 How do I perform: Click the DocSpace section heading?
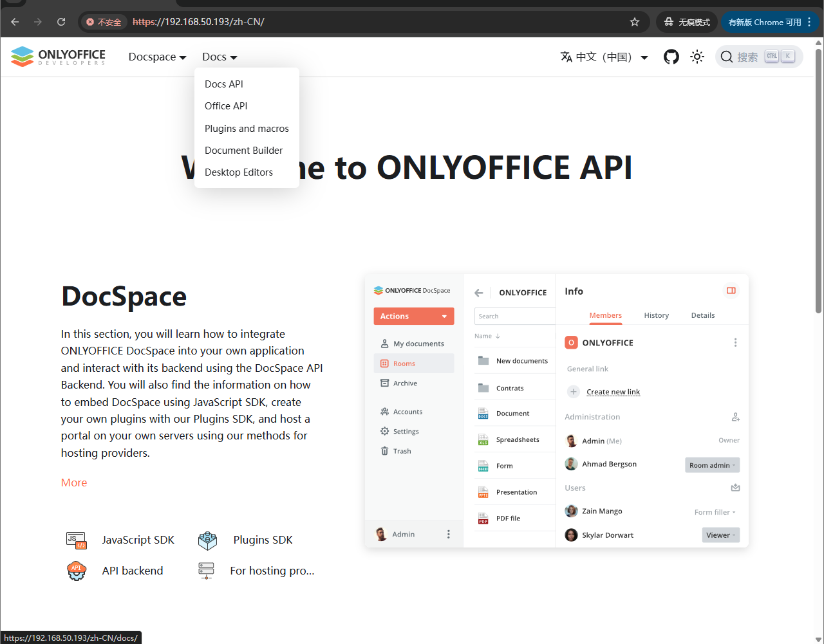pyautogui.click(x=124, y=297)
